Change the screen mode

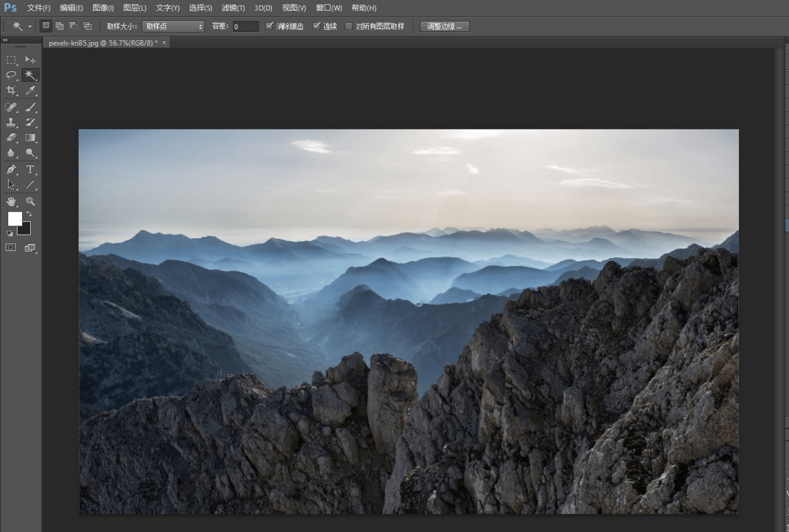[30, 248]
